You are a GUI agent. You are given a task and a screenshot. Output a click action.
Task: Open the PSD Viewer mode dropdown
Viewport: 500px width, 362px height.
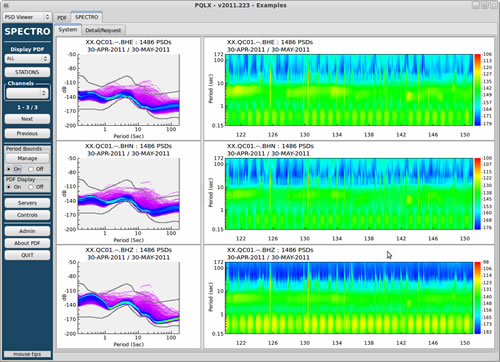27,17
